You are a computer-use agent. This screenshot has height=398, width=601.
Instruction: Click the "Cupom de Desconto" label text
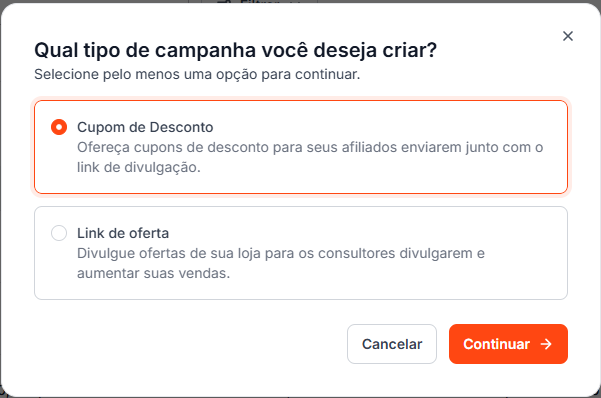point(145,127)
